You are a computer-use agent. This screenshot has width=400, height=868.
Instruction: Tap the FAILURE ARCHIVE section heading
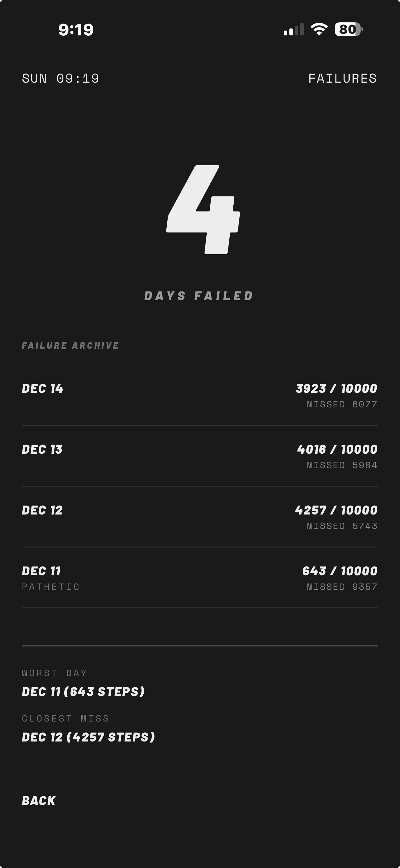71,346
